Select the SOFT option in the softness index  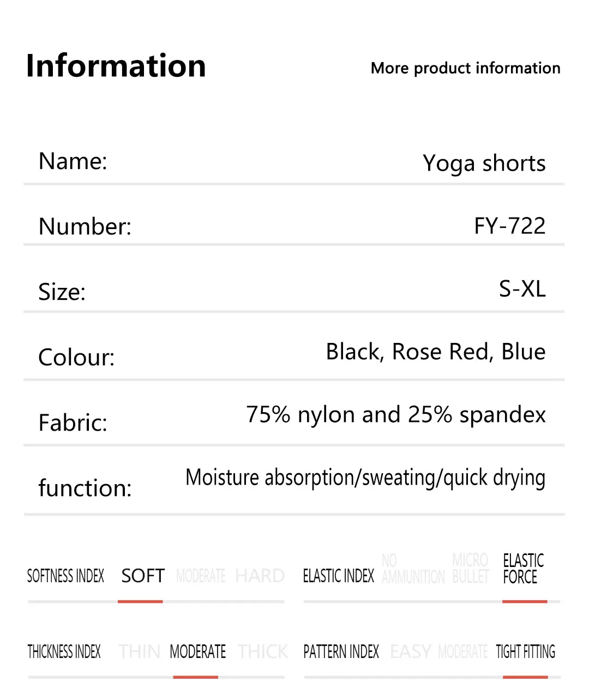coord(143,576)
